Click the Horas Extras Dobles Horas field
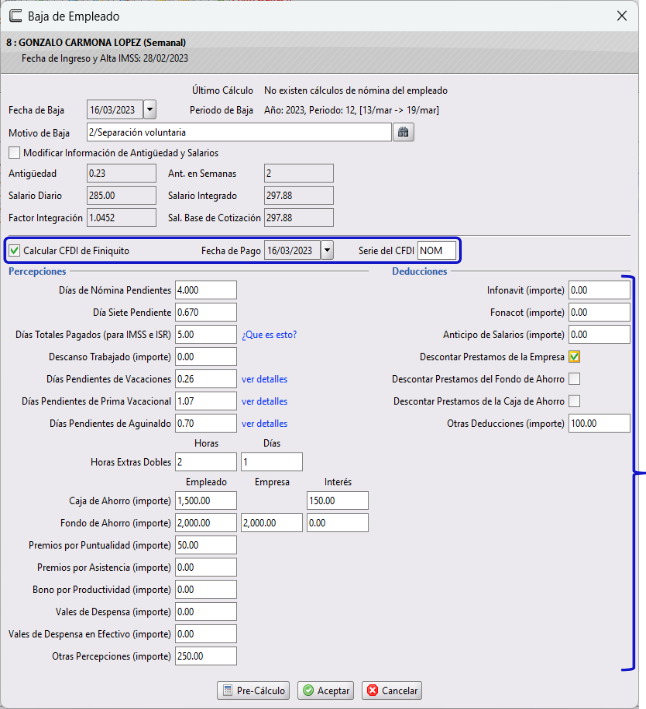Image resolution: width=646 pixels, height=709 pixels. 206,462
